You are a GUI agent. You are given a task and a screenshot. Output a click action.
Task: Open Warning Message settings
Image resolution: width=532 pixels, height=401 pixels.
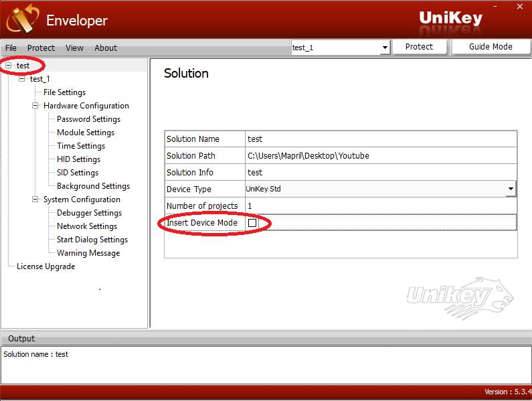tap(88, 253)
